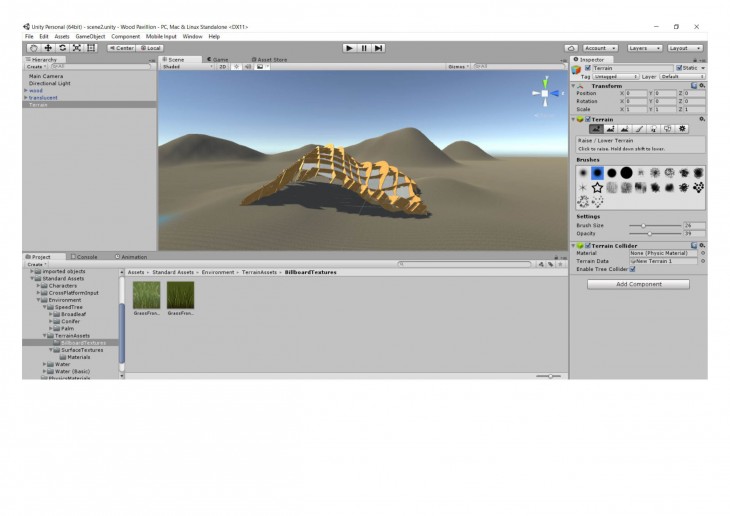The width and height of the screenshot is (730, 516).
Task: Toggle the Terrain object active checkbox
Action: pos(587,68)
